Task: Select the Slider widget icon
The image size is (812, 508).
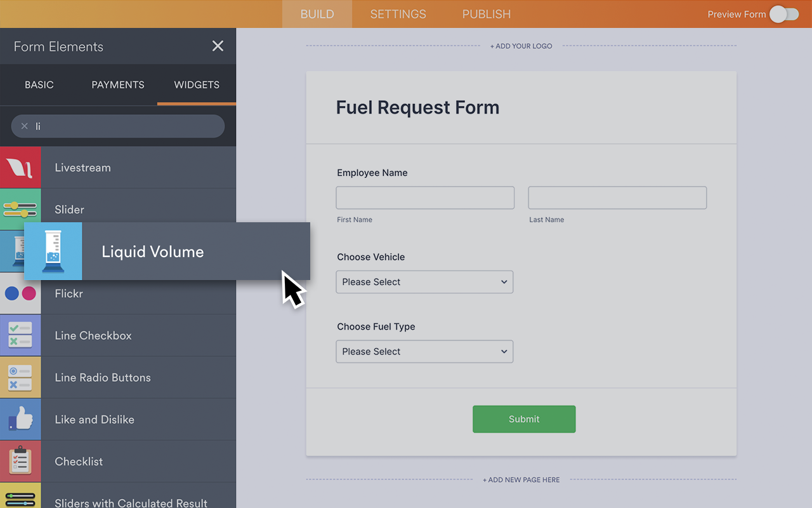Action: 20,209
